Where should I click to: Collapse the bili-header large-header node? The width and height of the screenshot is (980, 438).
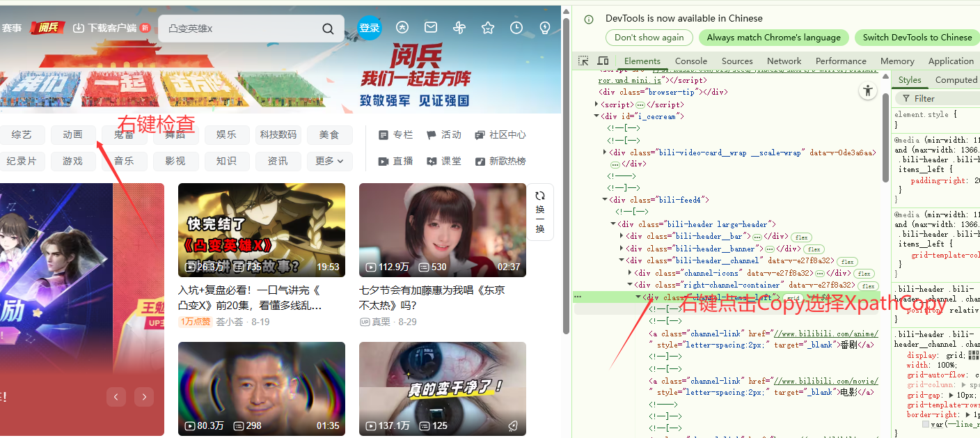coord(613,224)
